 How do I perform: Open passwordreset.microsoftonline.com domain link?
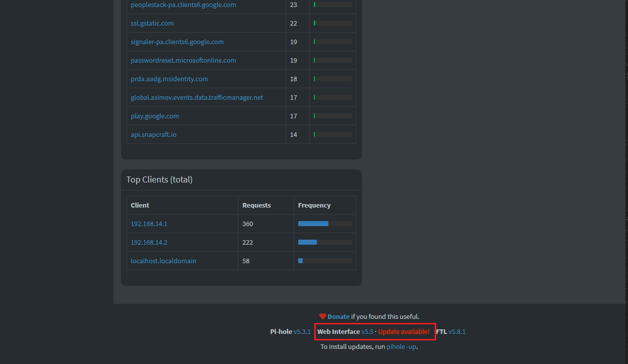pyautogui.click(x=183, y=60)
